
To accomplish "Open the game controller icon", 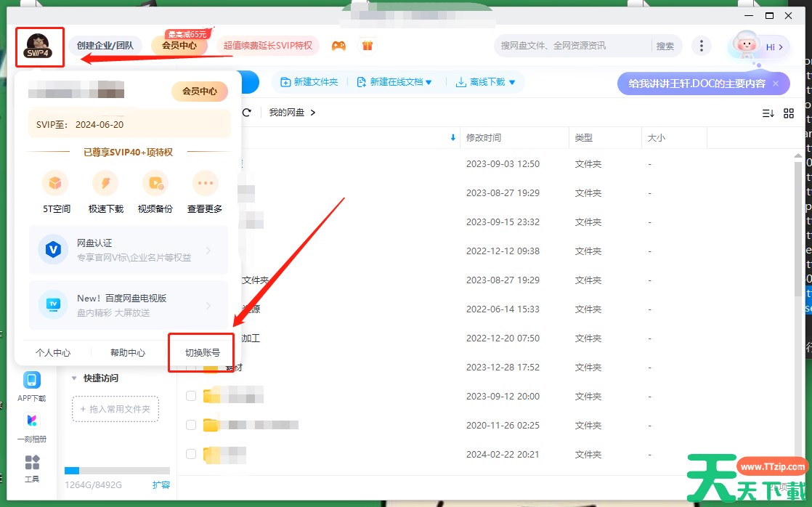I will pyautogui.click(x=338, y=46).
